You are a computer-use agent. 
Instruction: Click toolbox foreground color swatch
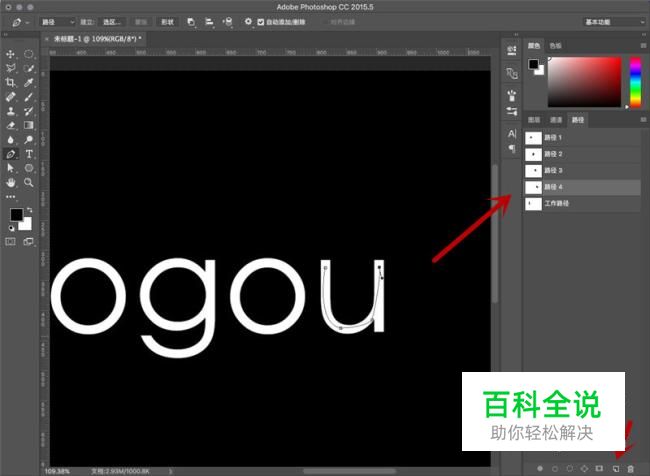coord(16,215)
